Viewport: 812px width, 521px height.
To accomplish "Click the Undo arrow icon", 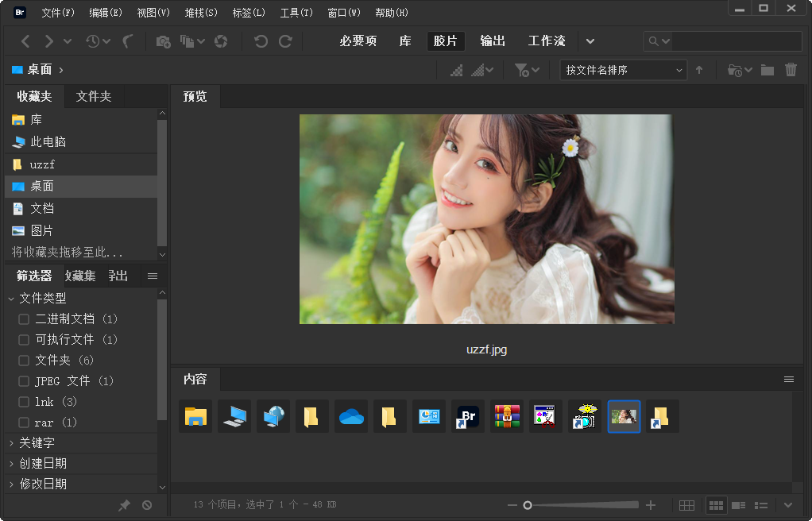I will pyautogui.click(x=261, y=41).
